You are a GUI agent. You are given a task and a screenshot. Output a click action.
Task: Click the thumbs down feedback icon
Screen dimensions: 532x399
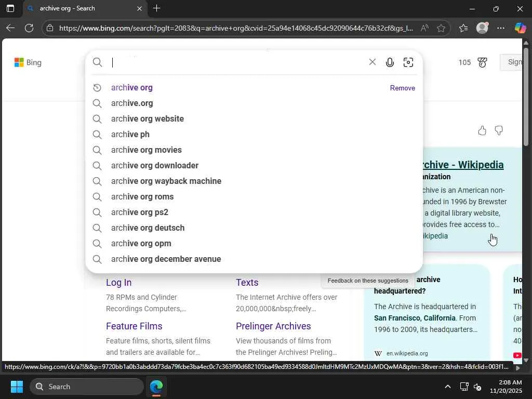click(498, 130)
